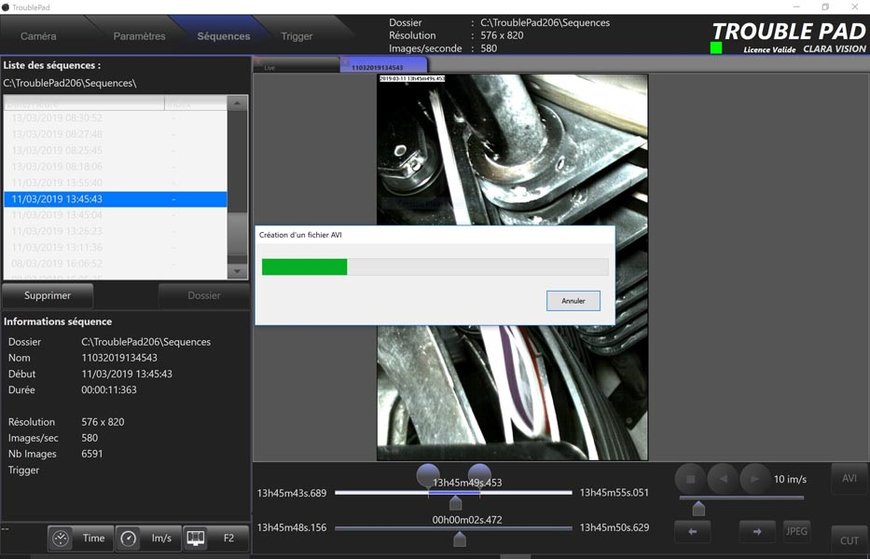The width and height of the screenshot is (870, 559).
Task: Click the CUT button
Action: click(849, 540)
